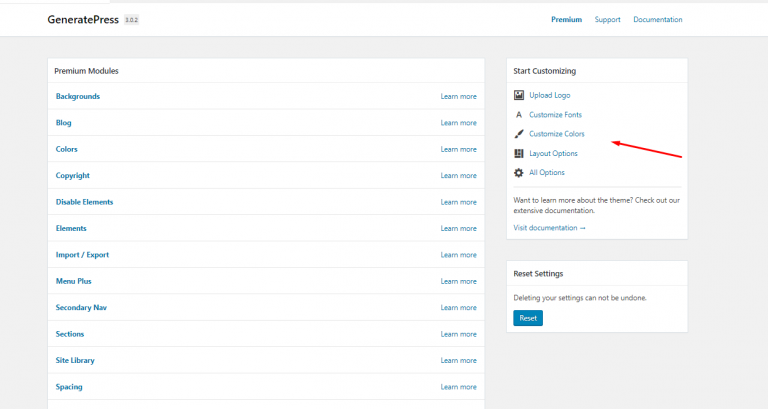Click Learn more for Spacing
Screen dimensions: 768x409
coord(458,387)
